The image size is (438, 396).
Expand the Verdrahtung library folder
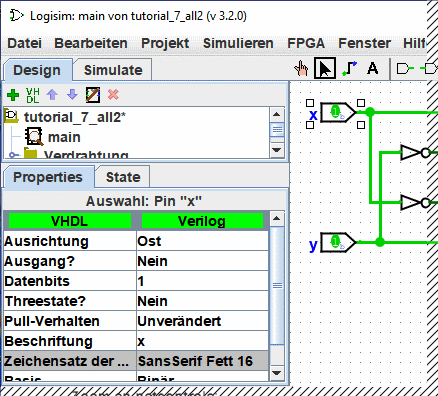click(x=13, y=155)
